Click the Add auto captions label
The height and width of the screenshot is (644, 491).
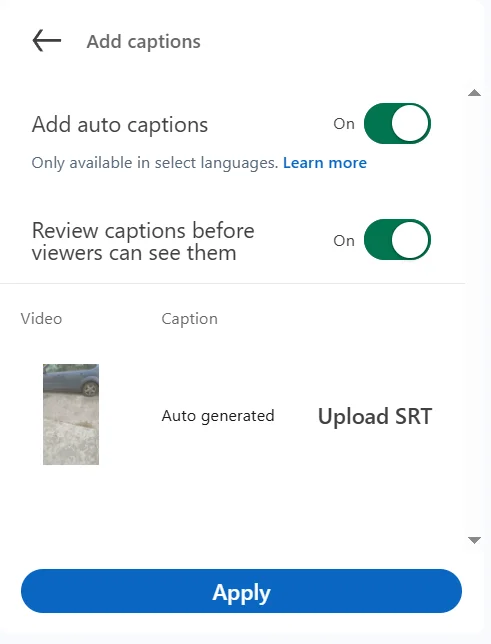(x=120, y=124)
